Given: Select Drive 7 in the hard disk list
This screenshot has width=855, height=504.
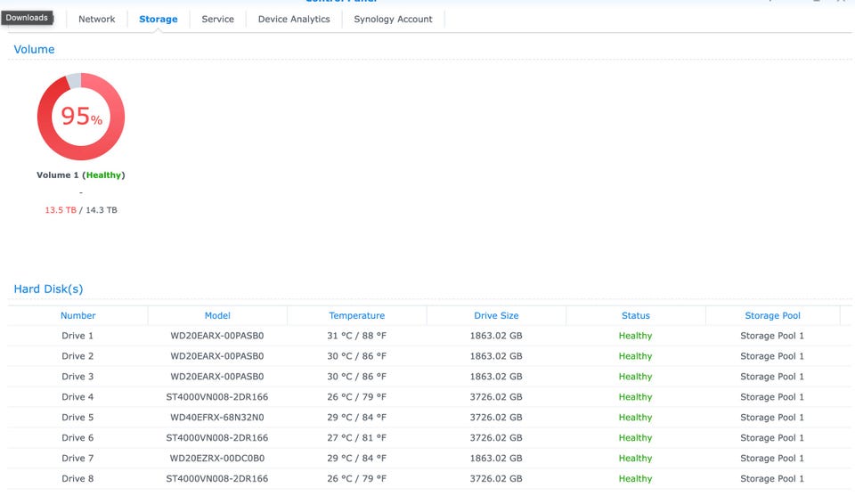Looking at the screenshot, I should coord(77,459).
